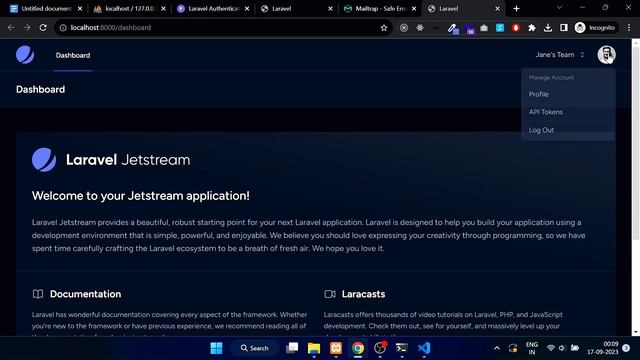The width and height of the screenshot is (640, 360).
Task: Show hidden system tray icons
Action: [497, 348]
